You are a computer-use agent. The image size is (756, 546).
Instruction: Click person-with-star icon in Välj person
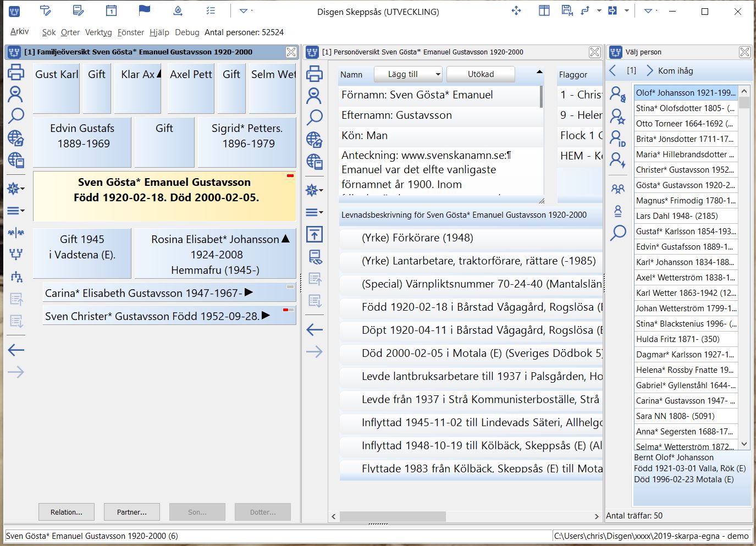(618, 117)
